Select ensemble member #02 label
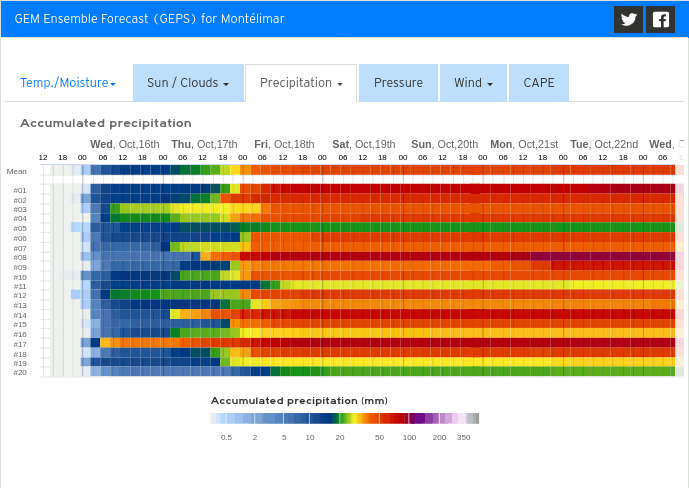This screenshot has width=689, height=488. pyautogui.click(x=20, y=200)
